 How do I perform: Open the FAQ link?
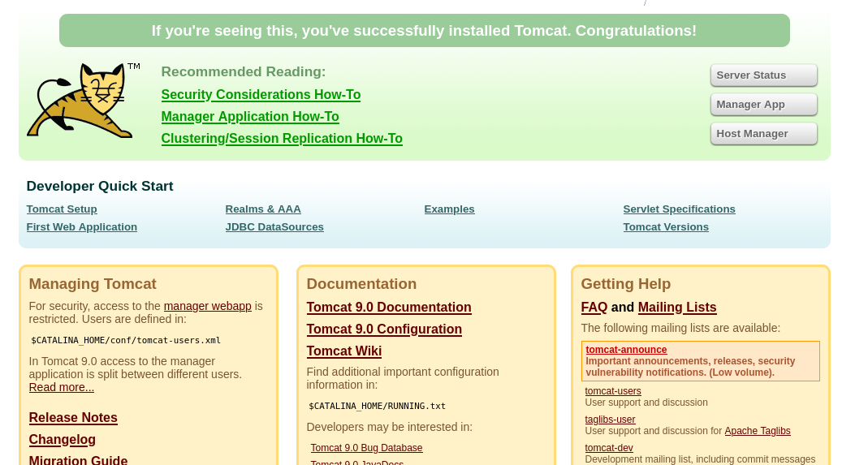[594, 308]
